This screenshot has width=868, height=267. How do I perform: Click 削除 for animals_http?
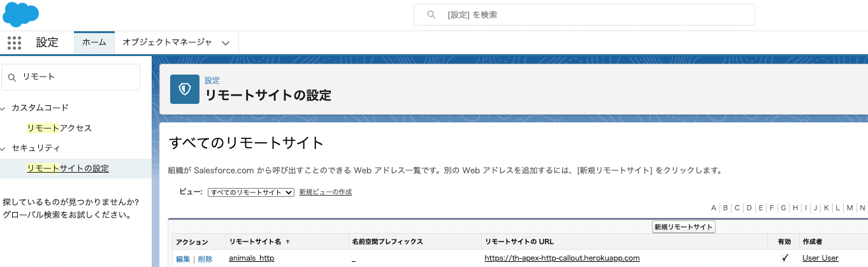(205, 259)
